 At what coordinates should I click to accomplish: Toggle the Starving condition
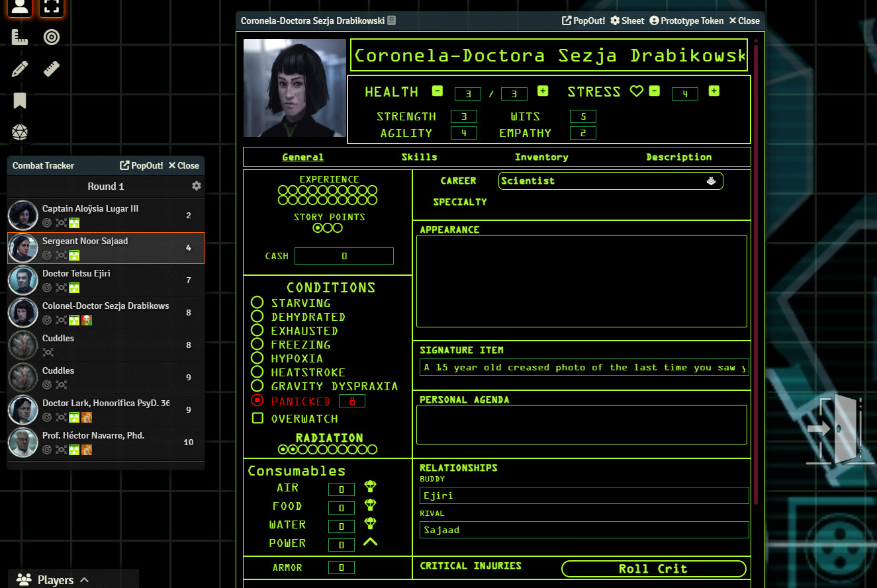257,302
